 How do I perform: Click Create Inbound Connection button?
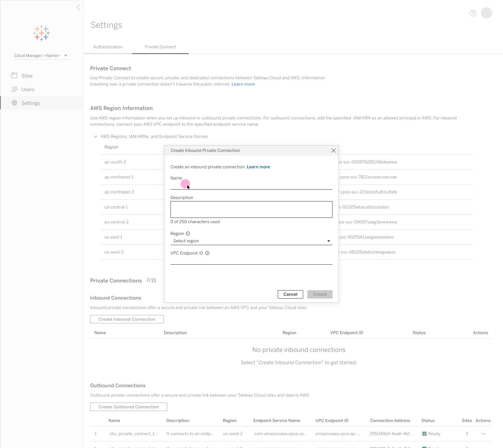[127, 319]
